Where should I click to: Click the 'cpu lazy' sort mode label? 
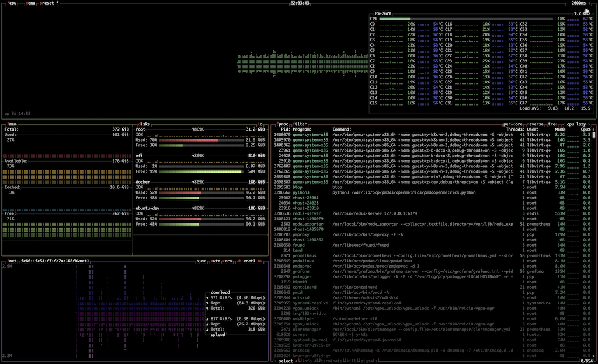576,124
